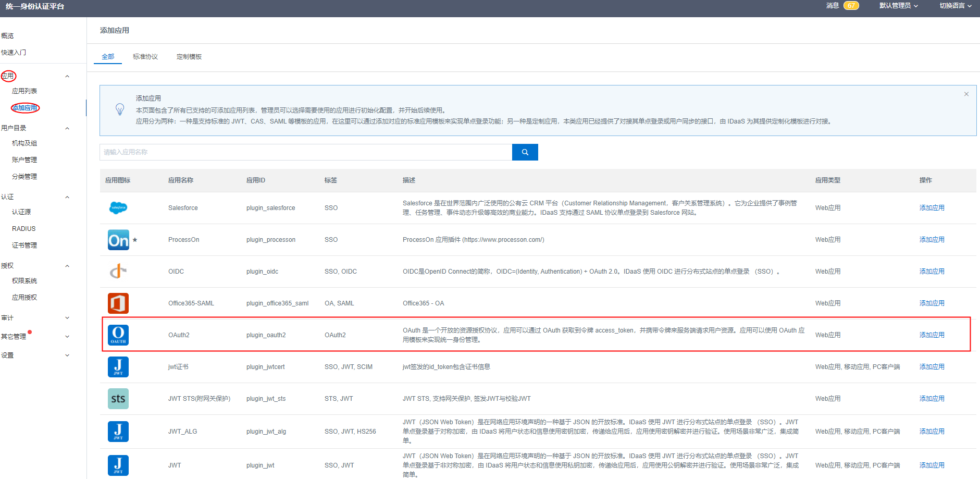
Task: Click the OAuth2 app icon
Action: [118, 335]
